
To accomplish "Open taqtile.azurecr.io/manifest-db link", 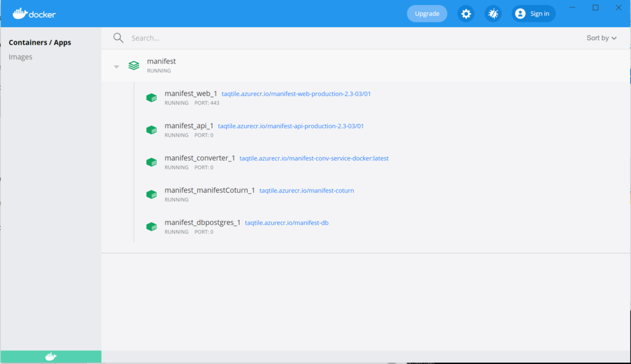I will point(287,222).
